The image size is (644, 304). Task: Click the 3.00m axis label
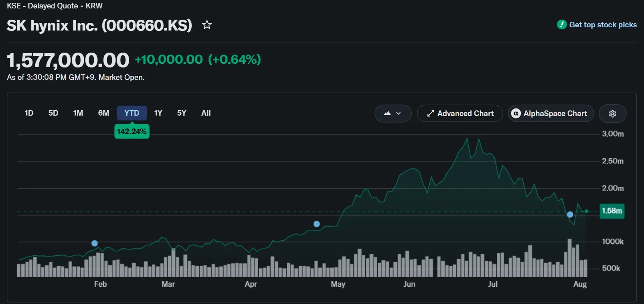click(x=613, y=134)
